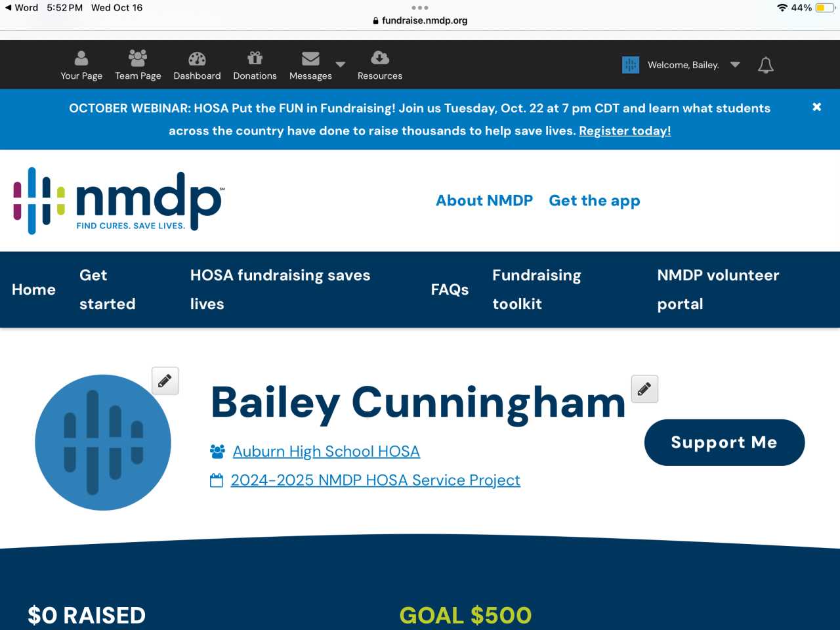Click the $0 RAISED amount
This screenshot has height=630, width=840.
(x=87, y=616)
